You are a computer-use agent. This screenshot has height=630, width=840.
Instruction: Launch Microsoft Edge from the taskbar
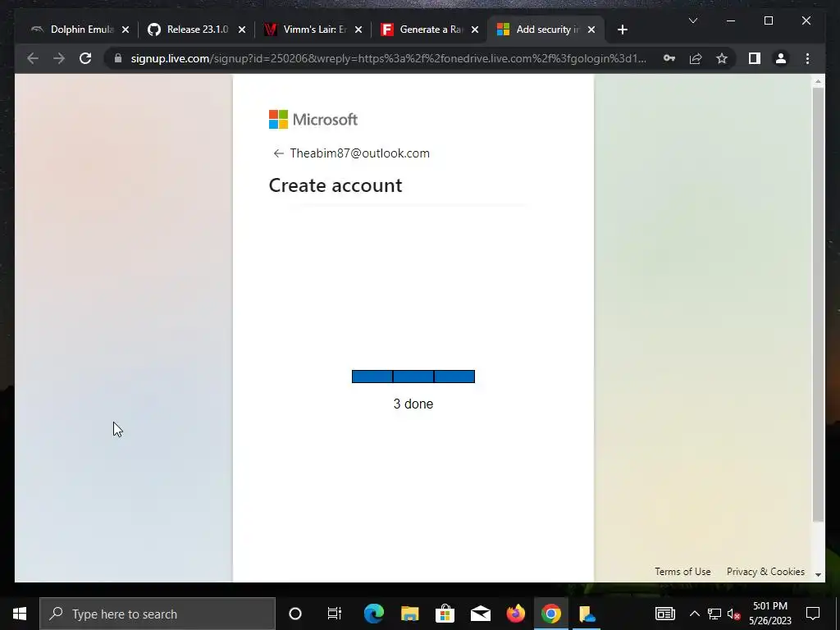(x=374, y=614)
